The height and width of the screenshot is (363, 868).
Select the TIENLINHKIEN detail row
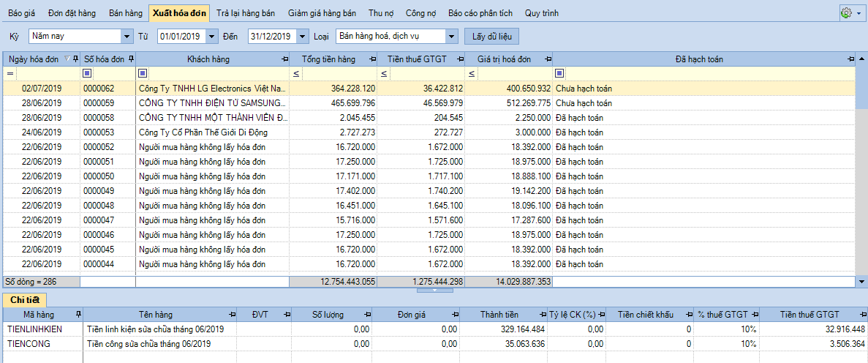point(434,329)
